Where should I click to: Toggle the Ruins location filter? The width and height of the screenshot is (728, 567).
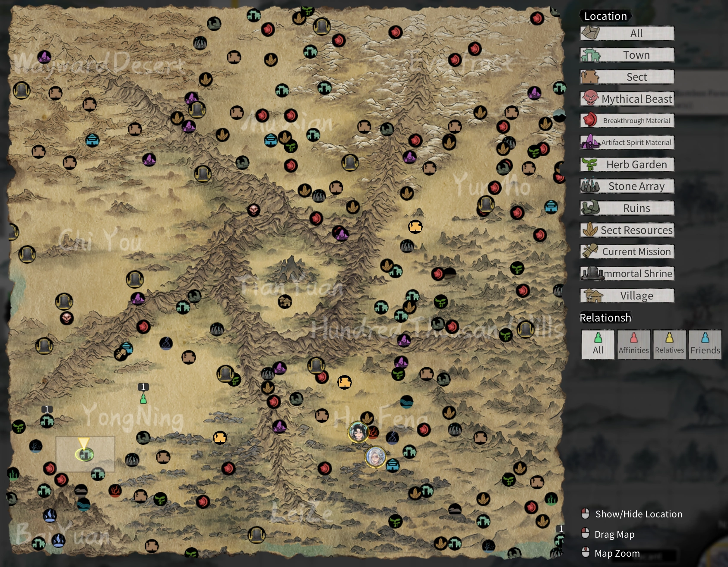[627, 208]
